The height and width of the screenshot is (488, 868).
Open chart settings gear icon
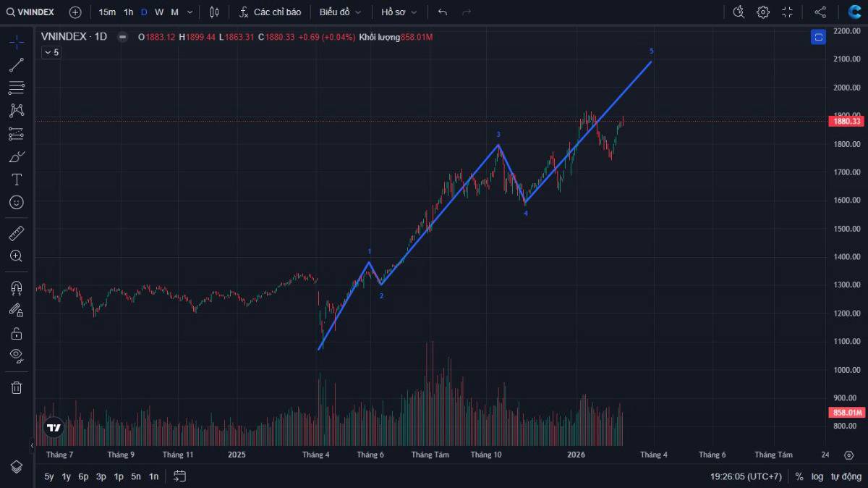[763, 12]
